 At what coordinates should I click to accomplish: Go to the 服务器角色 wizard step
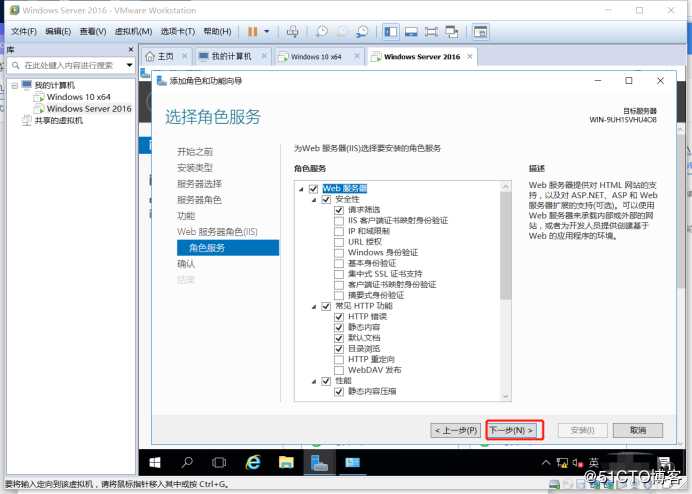(x=199, y=200)
